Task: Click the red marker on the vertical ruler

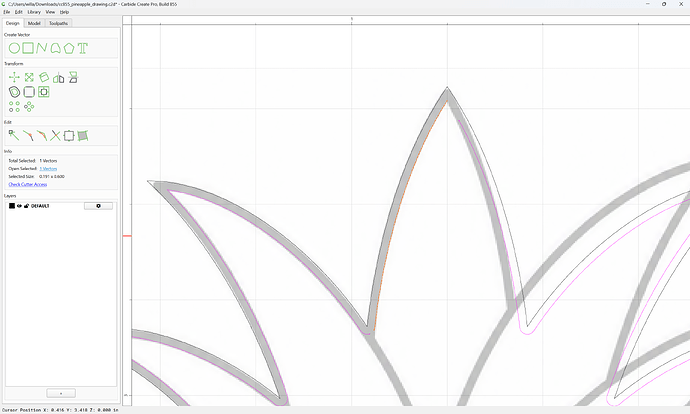Action: 127,236
